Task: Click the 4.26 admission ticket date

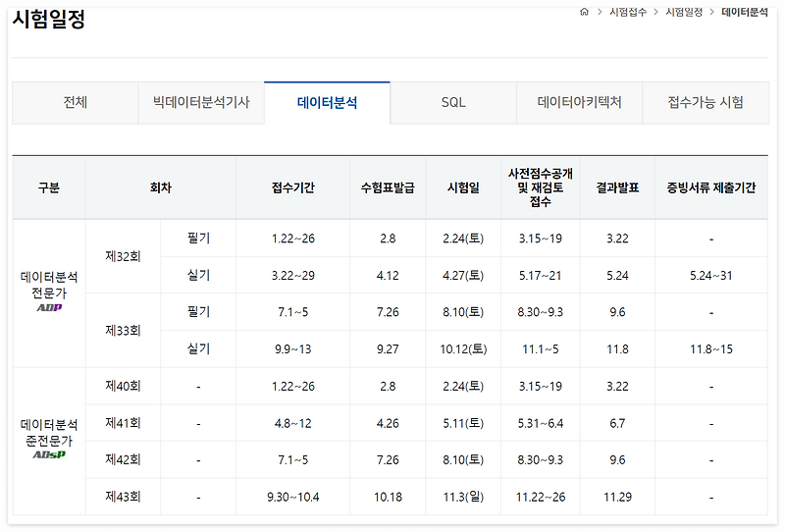Action: (388, 423)
